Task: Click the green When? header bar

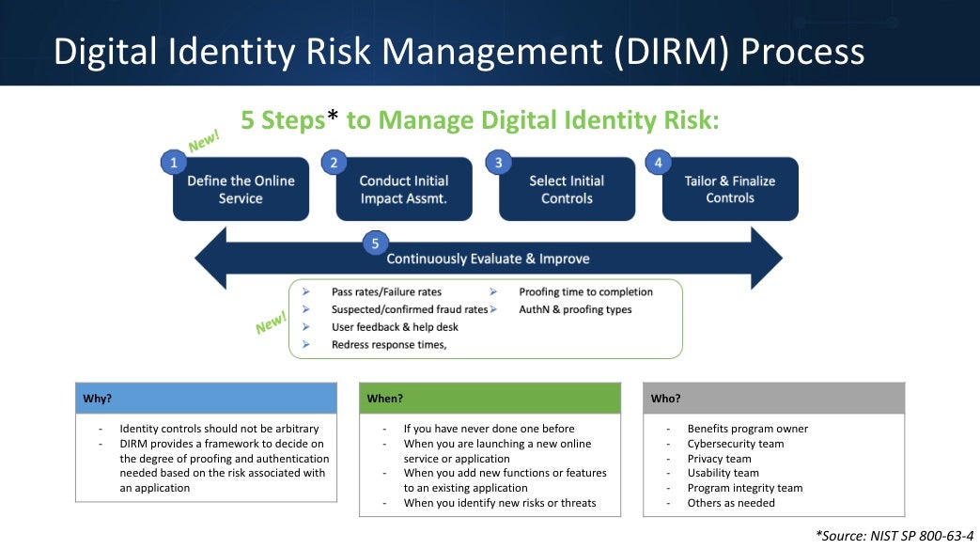Action: (x=490, y=399)
